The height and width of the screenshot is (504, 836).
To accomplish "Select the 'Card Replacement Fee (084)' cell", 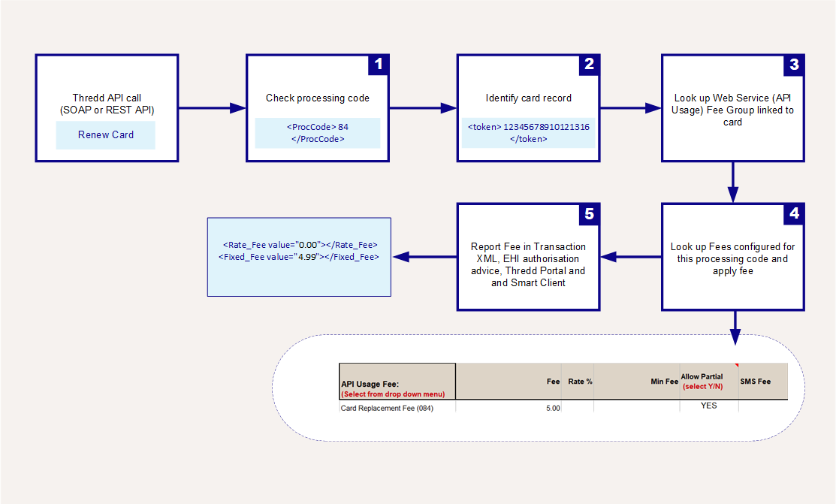I will click(x=387, y=408).
